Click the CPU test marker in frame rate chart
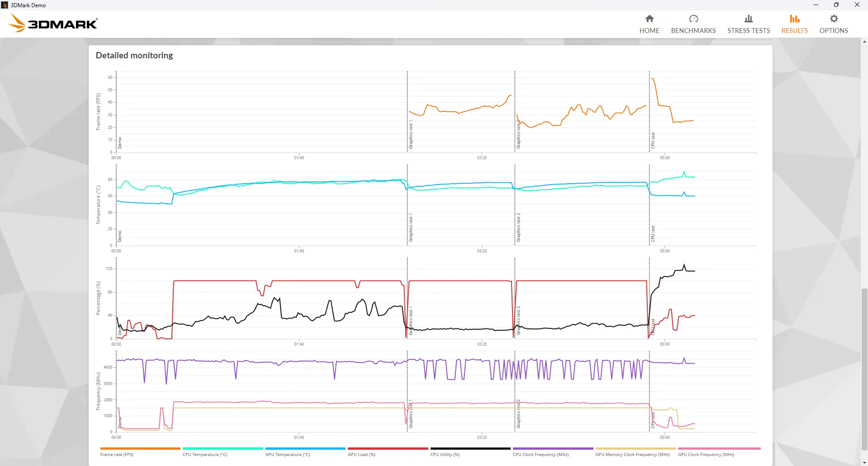This screenshot has height=466, width=868. pos(653,141)
